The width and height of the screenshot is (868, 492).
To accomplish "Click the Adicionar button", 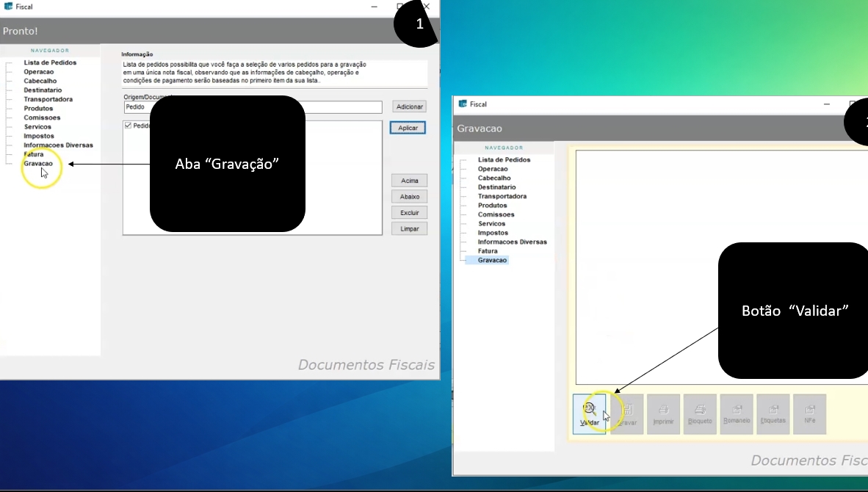I will click(409, 107).
